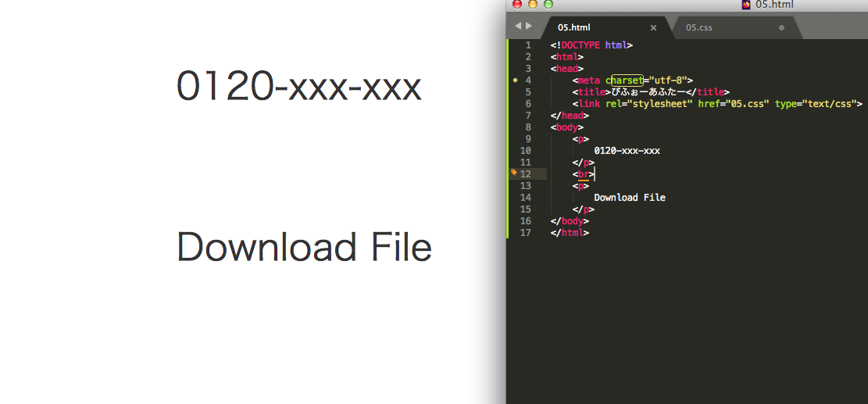Click the Download File text in browser page
Viewport: 868px width, 404px height.
point(304,247)
